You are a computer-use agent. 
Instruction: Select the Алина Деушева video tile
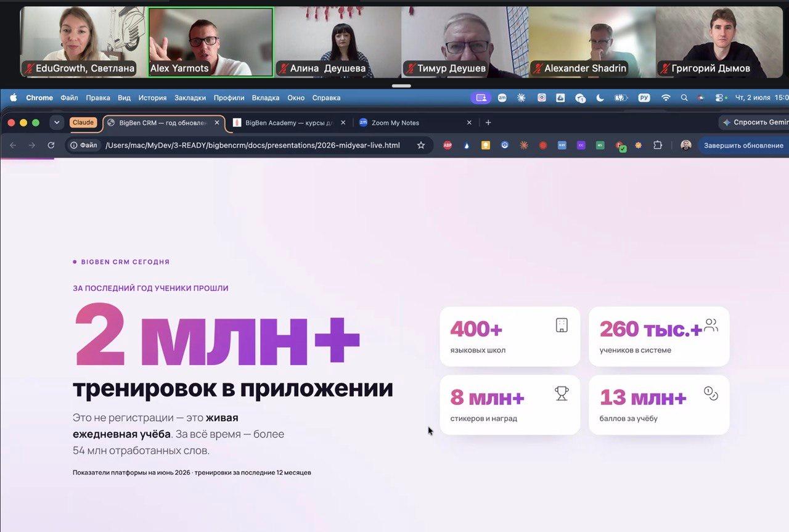tap(338, 42)
